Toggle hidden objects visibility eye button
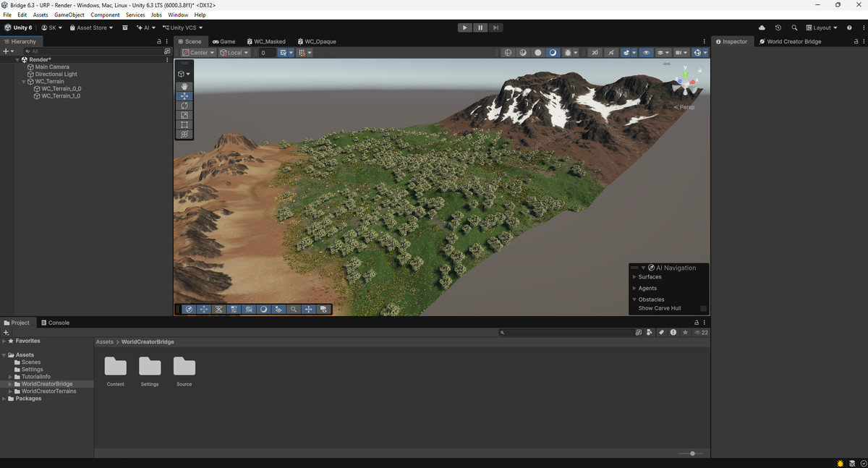 647,53
